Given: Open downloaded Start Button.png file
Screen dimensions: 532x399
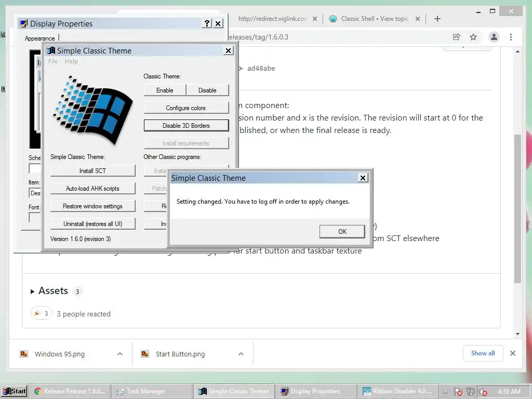Looking at the screenshot, I should (x=180, y=354).
